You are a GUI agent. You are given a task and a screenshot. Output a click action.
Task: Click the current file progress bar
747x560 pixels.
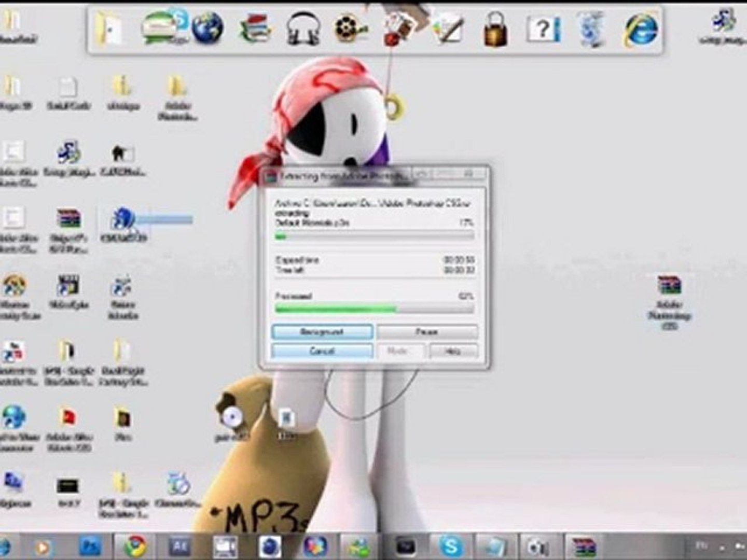coord(374,236)
